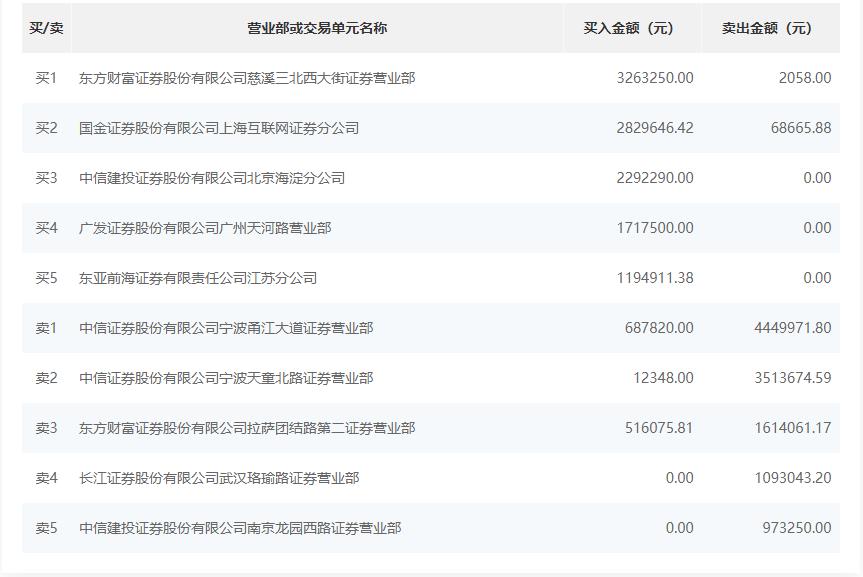863x577 pixels.
Task: Click buy amount 1717500.00
Action: pyautogui.click(x=655, y=228)
